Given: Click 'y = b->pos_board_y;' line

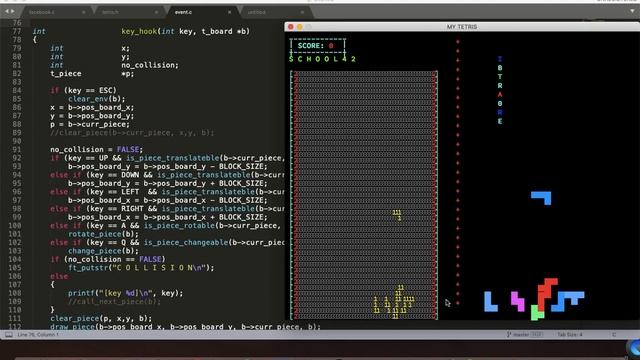Looking at the screenshot, I should click(92, 116).
